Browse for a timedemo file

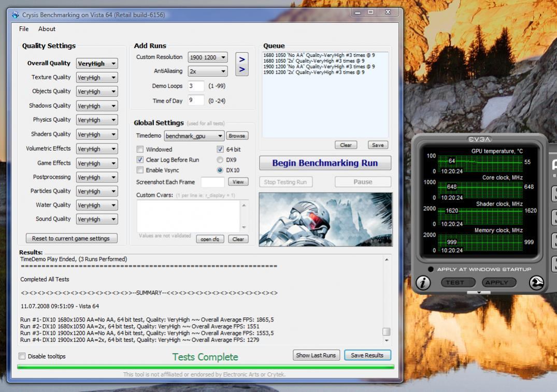(x=237, y=136)
